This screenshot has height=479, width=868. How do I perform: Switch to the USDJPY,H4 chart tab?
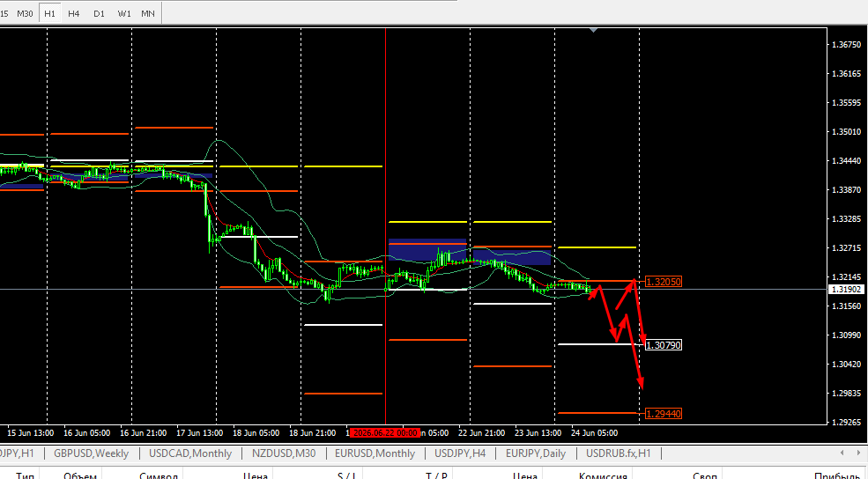click(460, 453)
